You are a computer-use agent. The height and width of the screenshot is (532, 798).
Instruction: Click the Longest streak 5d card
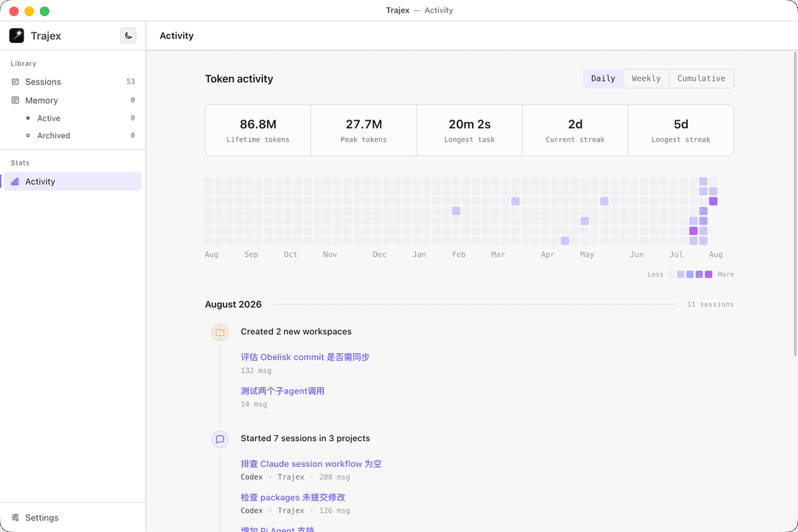click(x=681, y=130)
